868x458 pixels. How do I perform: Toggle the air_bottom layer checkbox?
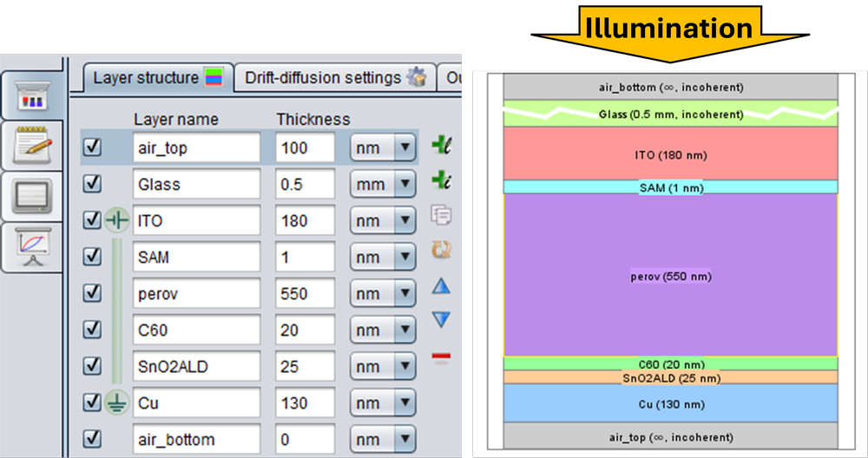click(92, 439)
